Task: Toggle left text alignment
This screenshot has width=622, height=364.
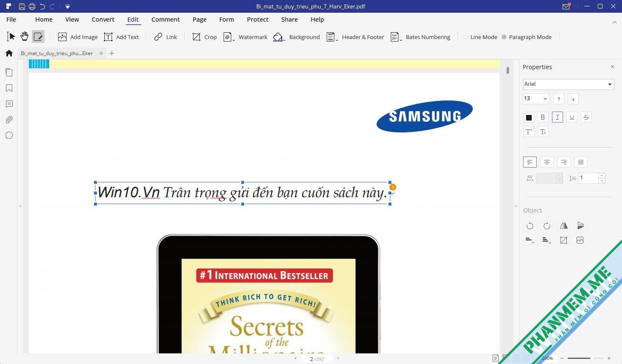Action: pyautogui.click(x=530, y=162)
